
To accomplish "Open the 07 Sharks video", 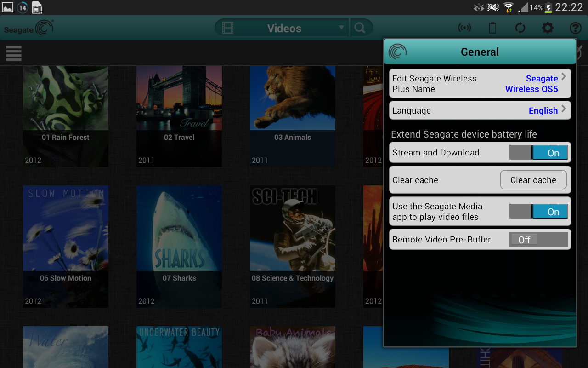I will click(179, 246).
